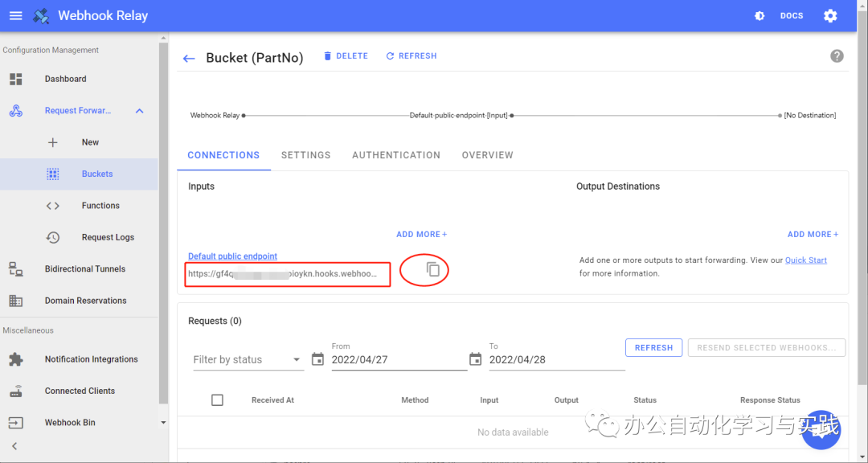The image size is (868, 463).
Task: Sort by Received At column header
Action: click(273, 399)
